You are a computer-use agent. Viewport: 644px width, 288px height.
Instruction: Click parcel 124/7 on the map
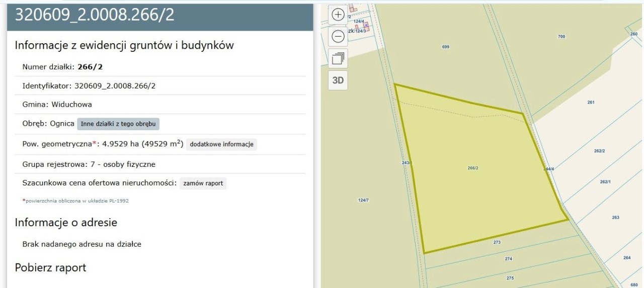pos(363,200)
